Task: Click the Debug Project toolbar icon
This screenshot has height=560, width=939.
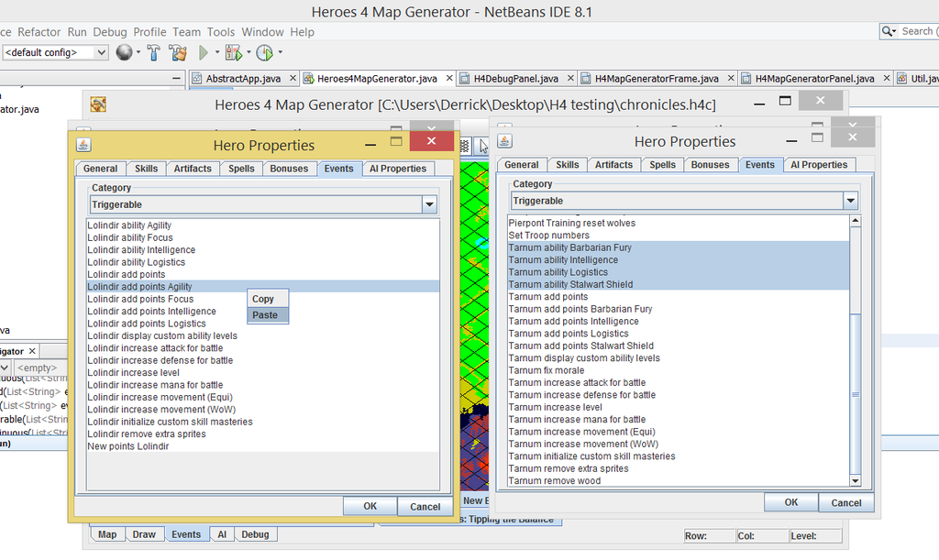Action: 234,52
